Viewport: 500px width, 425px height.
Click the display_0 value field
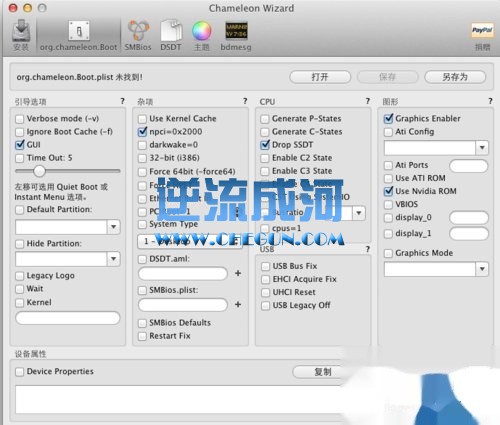(469, 218)
